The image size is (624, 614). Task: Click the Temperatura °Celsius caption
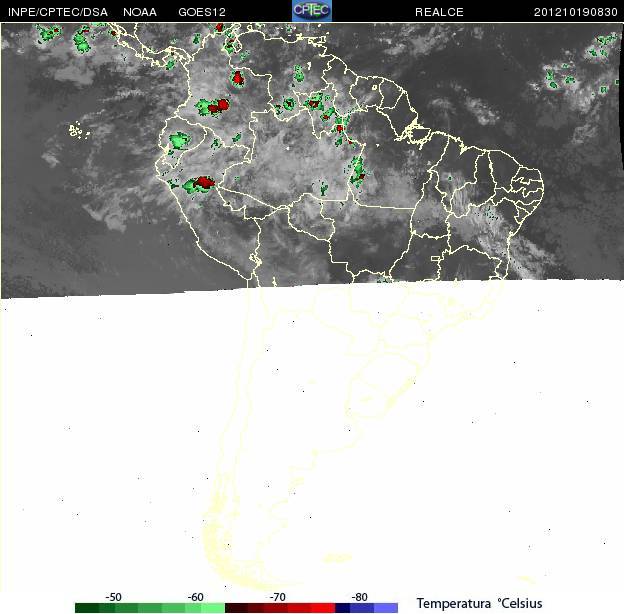coord(480,603)
